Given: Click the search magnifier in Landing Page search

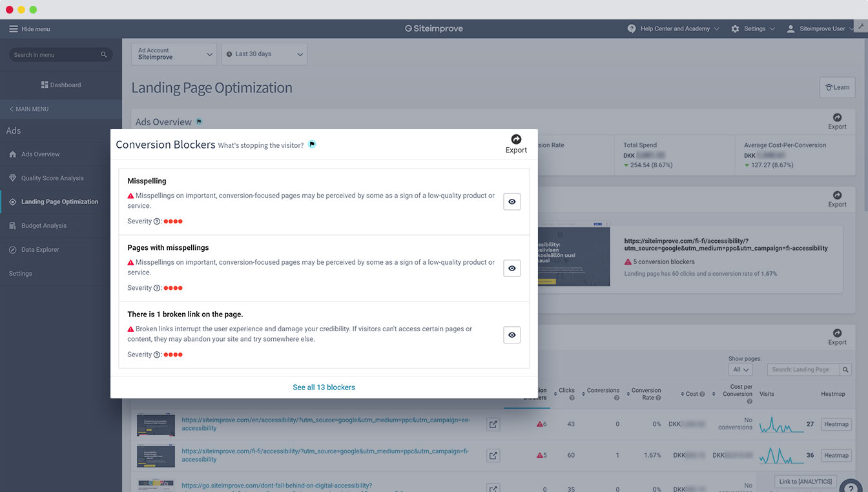Looking at the screenshot, I should coord(845,369).
